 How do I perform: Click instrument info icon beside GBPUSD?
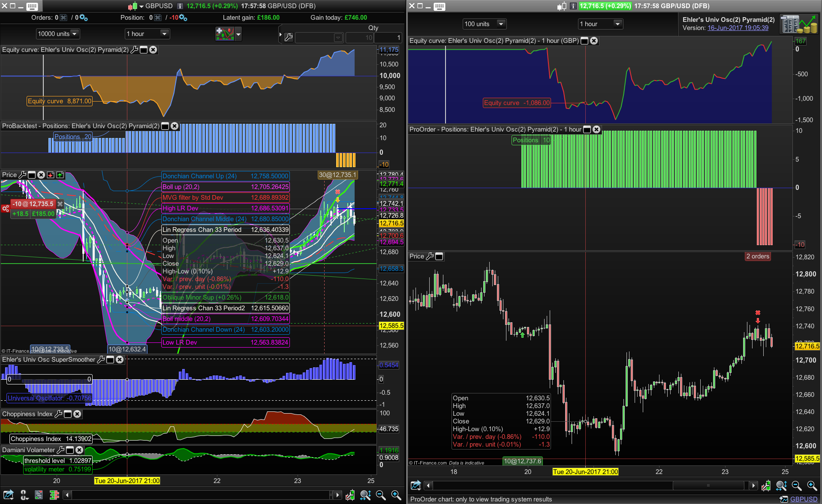[180, 6]
